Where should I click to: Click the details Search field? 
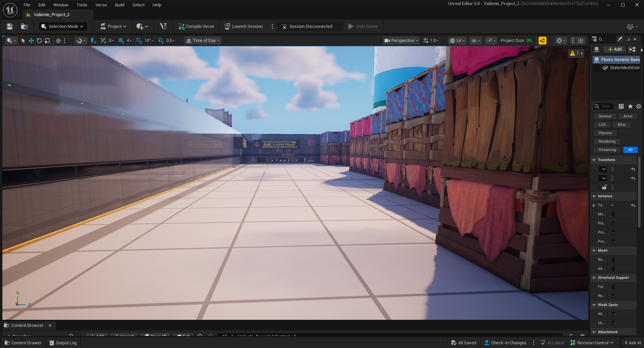coord(604,106)
